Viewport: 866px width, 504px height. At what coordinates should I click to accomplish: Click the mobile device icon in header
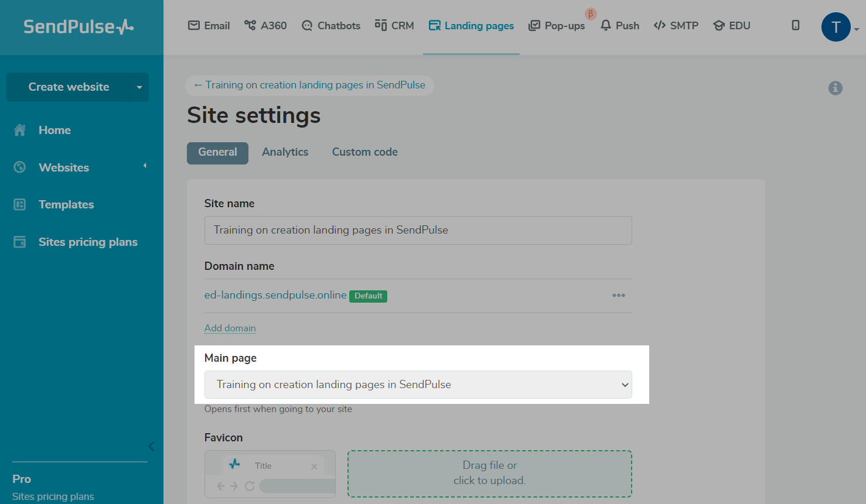[796, 25]
